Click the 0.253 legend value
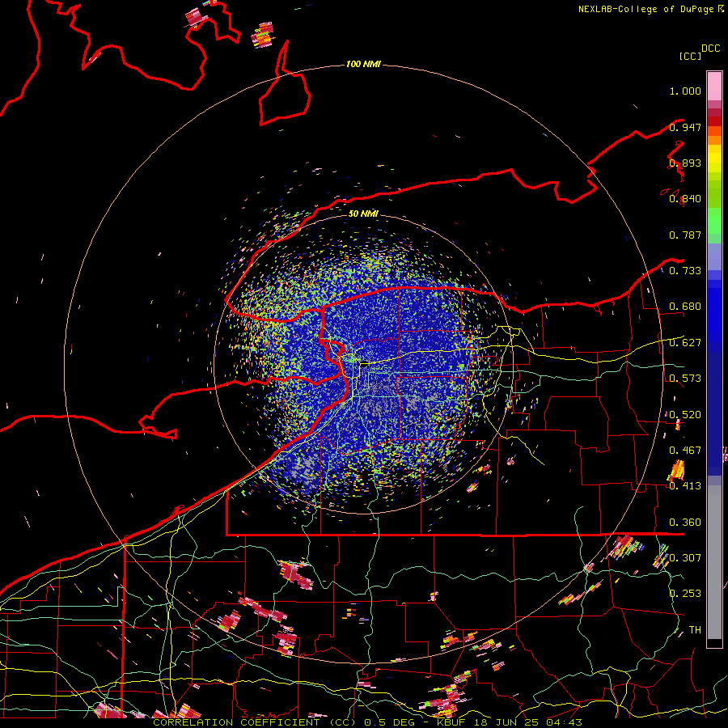This screenshot has width=728, height=728. pos(685,594)
